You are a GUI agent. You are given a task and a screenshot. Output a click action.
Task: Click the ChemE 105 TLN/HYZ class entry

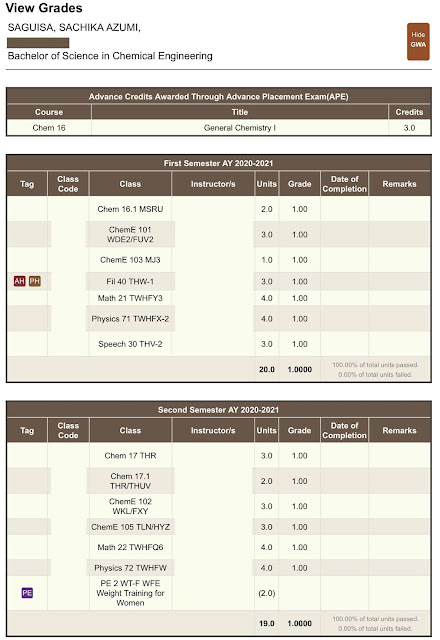(x=130, y=527)
